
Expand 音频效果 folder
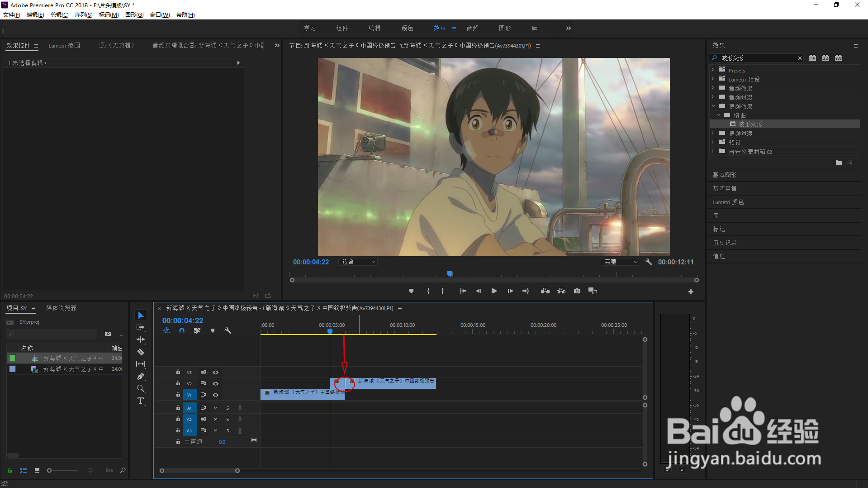tap(713, 88)
